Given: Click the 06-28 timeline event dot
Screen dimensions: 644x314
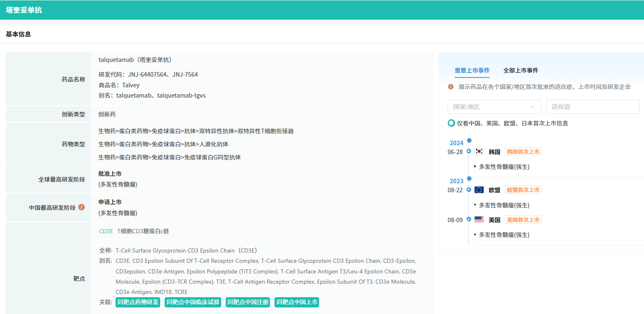Looking at the screenshot, I should click(469, 151).
